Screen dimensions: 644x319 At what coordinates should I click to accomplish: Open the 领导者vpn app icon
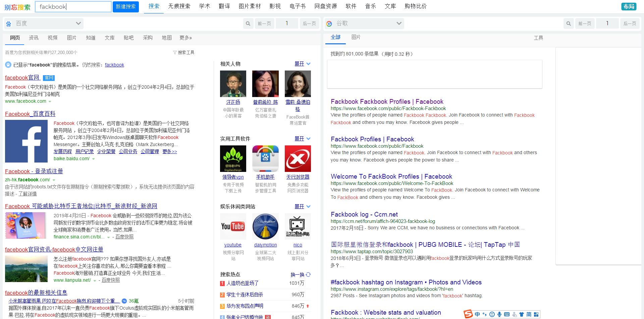coord(233,158)
